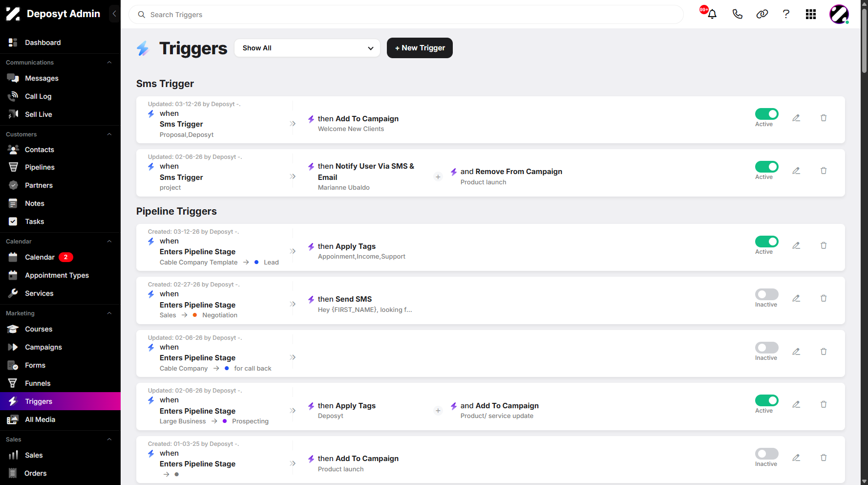Turn off the Apply Tags Lead trigger toggle

click(767, 242)
